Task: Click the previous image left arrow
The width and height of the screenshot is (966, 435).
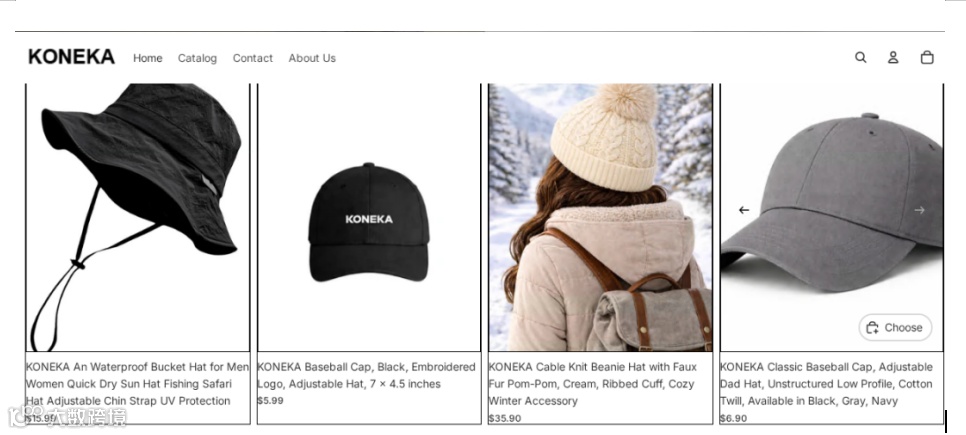Action: 744,210
